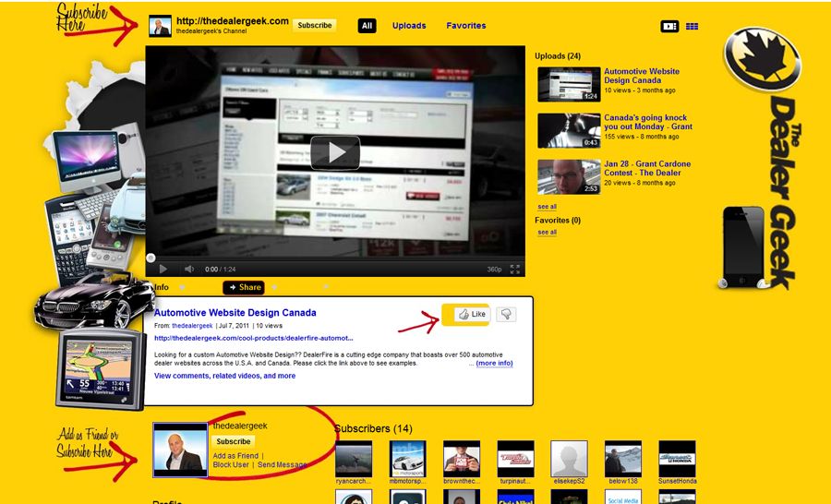The height and width of the screenshot is (504, 831).
Task: Switch to the Uploads tab
Action: click(409, 26)
